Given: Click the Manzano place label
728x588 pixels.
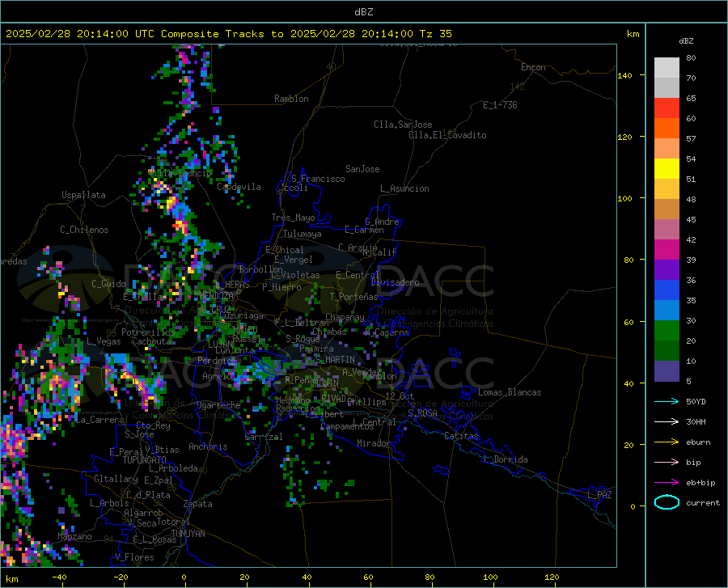Looking at the screenshot, I should pos(74,536).
